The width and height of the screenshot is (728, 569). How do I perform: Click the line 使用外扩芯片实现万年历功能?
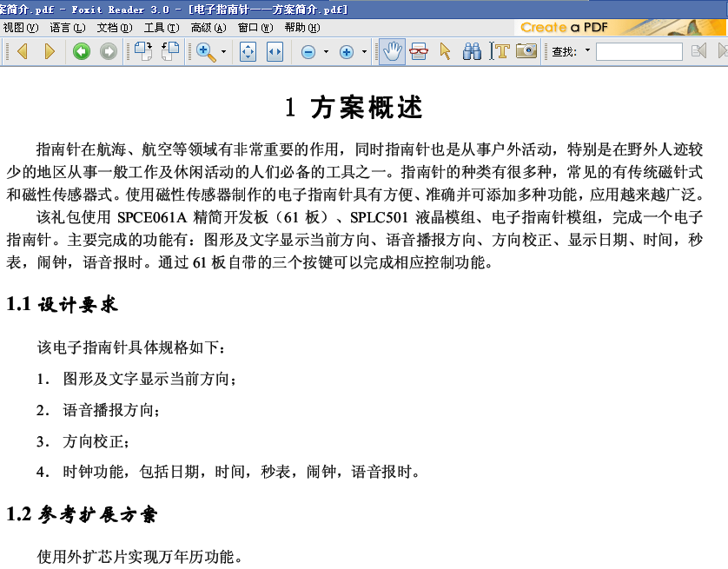coord(140,557)
